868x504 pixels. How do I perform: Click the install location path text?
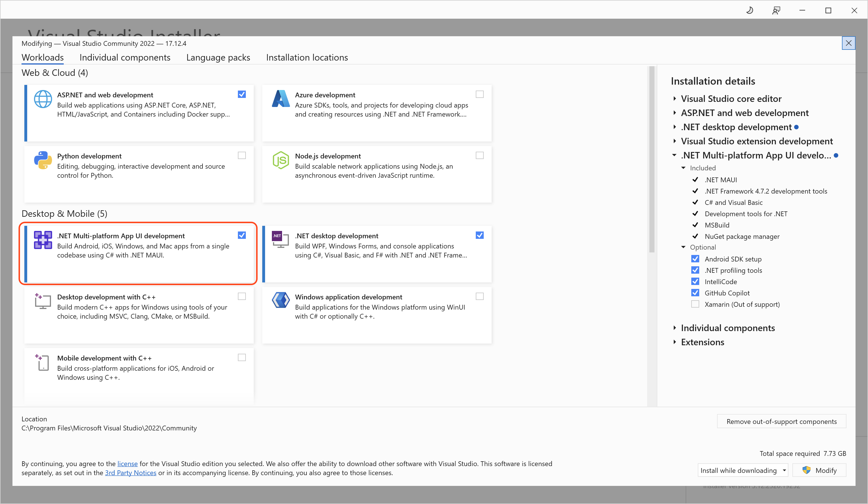109,428
